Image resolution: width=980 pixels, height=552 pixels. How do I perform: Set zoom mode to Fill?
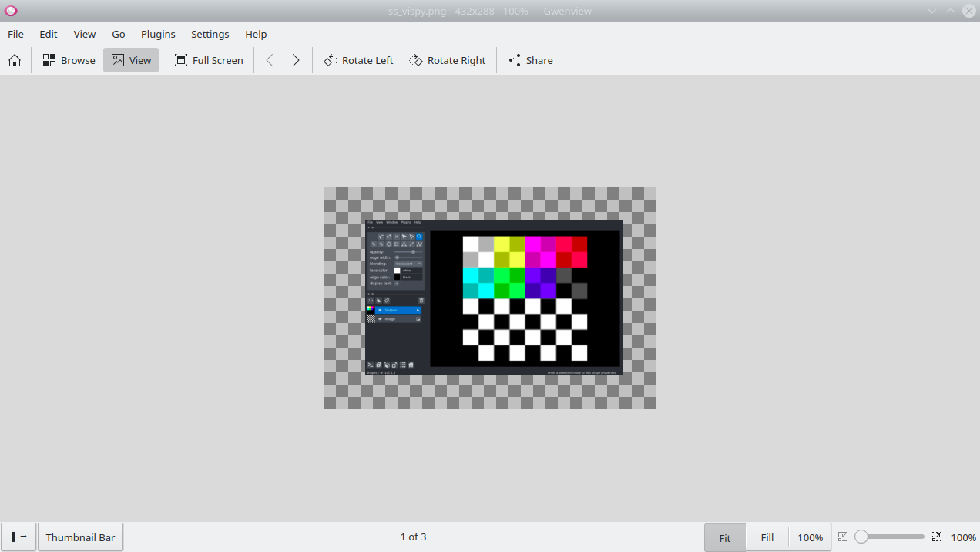click(x=767, y=537)
